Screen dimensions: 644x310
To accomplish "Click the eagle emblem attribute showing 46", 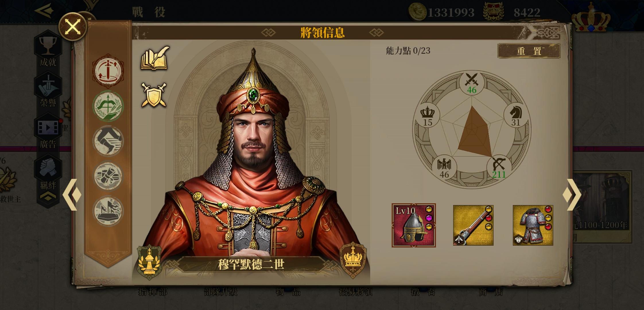I will coord(444,168).
